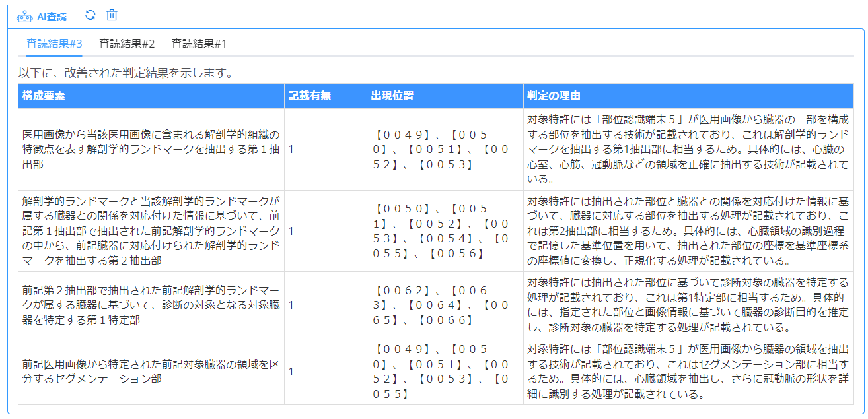Select the 第2抽出部 component description cell
The width and height of the screenshot is (868, 419).
point(151,230)
